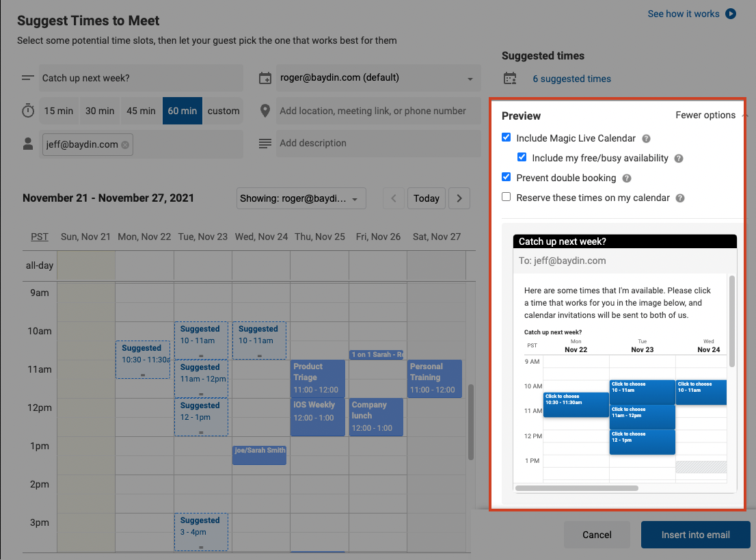Uncheck Include Magic Live Calendar
756x560 pixels.
tap(507, 137)
